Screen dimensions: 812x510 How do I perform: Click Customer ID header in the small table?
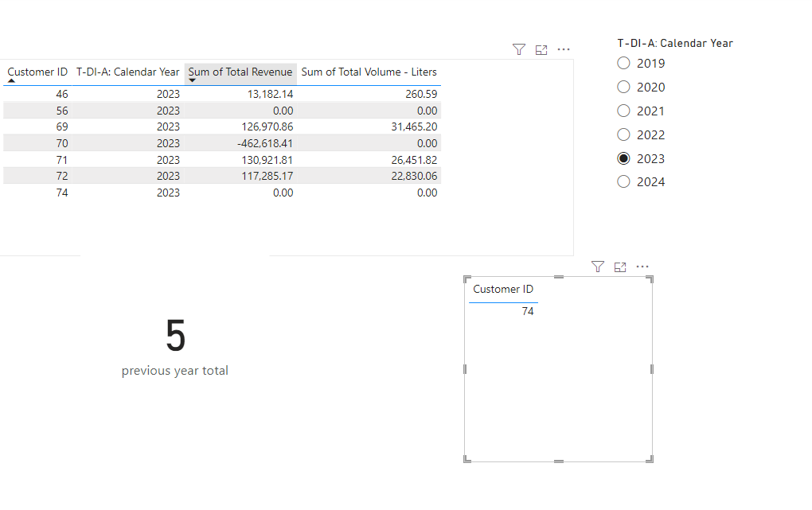(503, 289)
